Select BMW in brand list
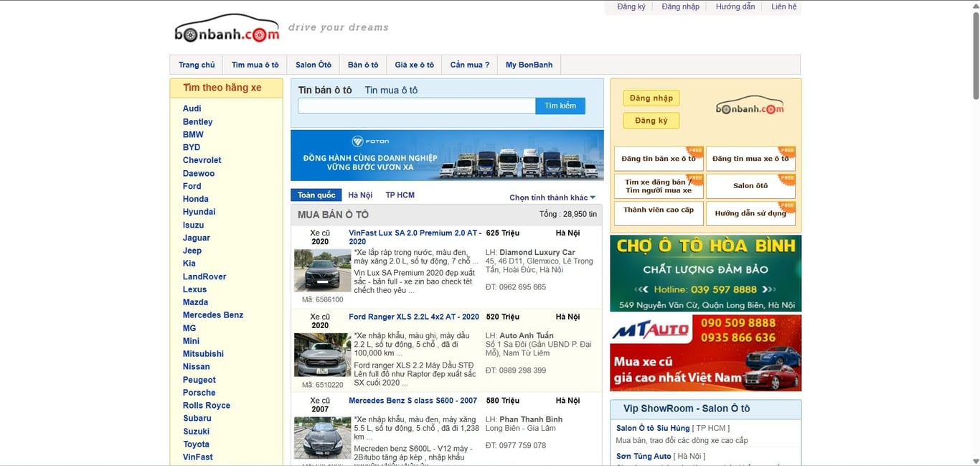Viewport: 980px width, 466px height. coord(193,134)
